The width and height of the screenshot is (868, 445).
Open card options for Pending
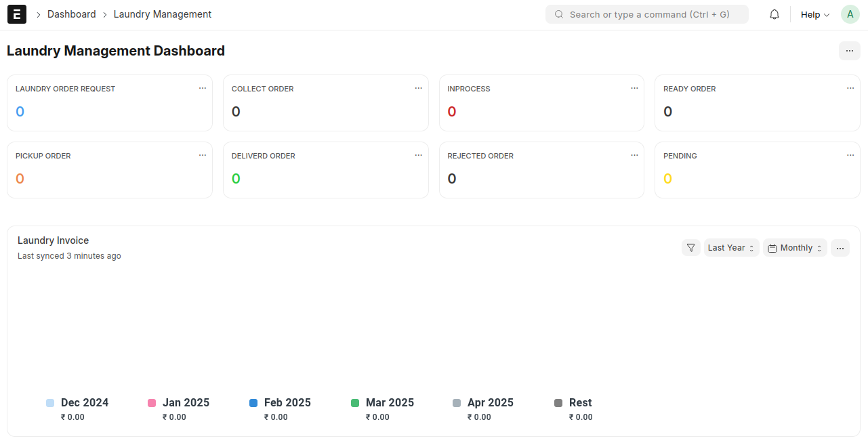pyautogui.click(x=850, y=155)
